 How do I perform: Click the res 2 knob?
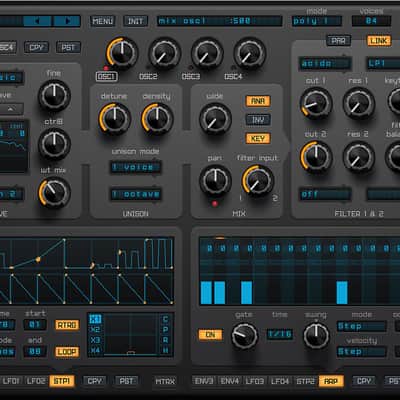point(359,156)
